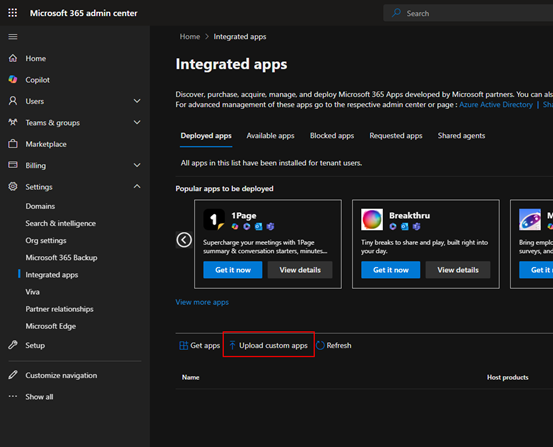The width and height of the screenshot is (553, 447).
Task: Open Microsoft Edge settings item
Action: (50, 326)
